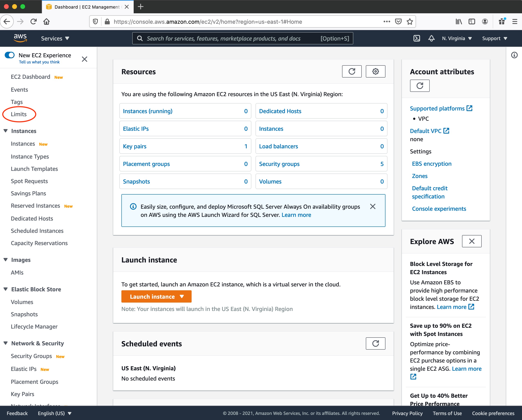This screenshot has height=420, width=522.
Task: Open Key pairs resource link
Action: coord(135,146)
